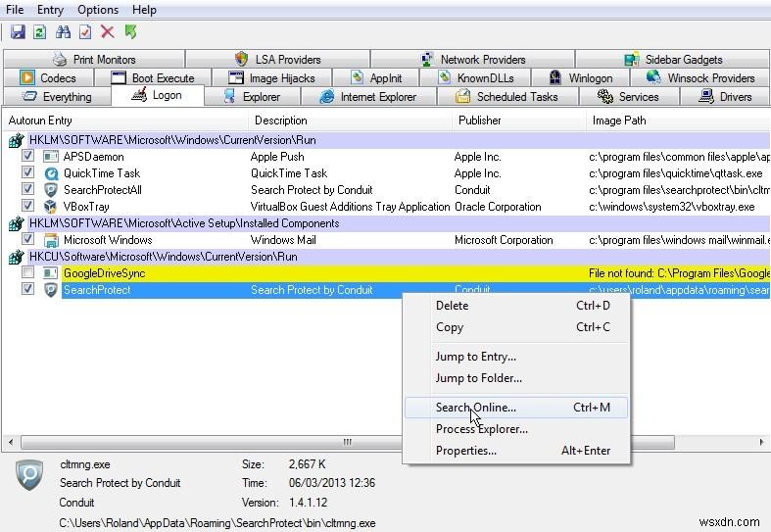Switch to the Services tab
The height and width of the screenshot is (532, 771).
629,97
